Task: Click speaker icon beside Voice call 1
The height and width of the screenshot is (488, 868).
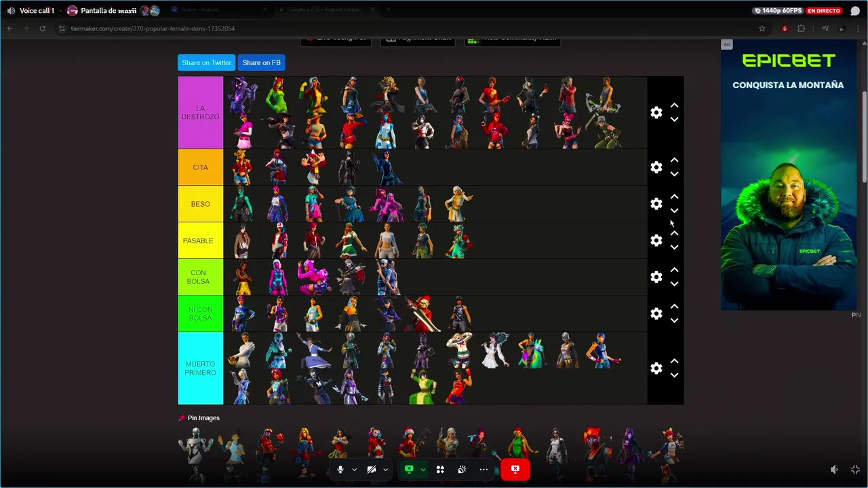Action: (11, 11)
